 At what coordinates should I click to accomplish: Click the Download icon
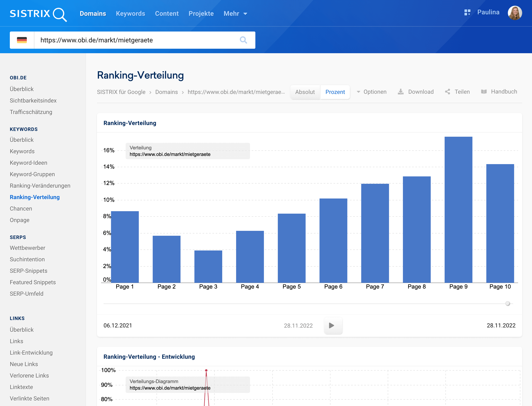(401, 92)
